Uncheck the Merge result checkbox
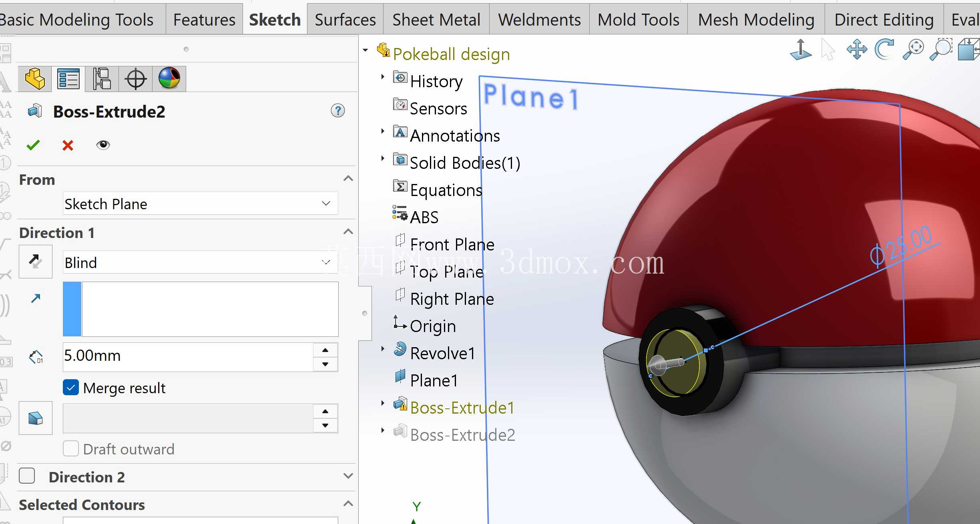980x524 pixels. click(71, 388)
